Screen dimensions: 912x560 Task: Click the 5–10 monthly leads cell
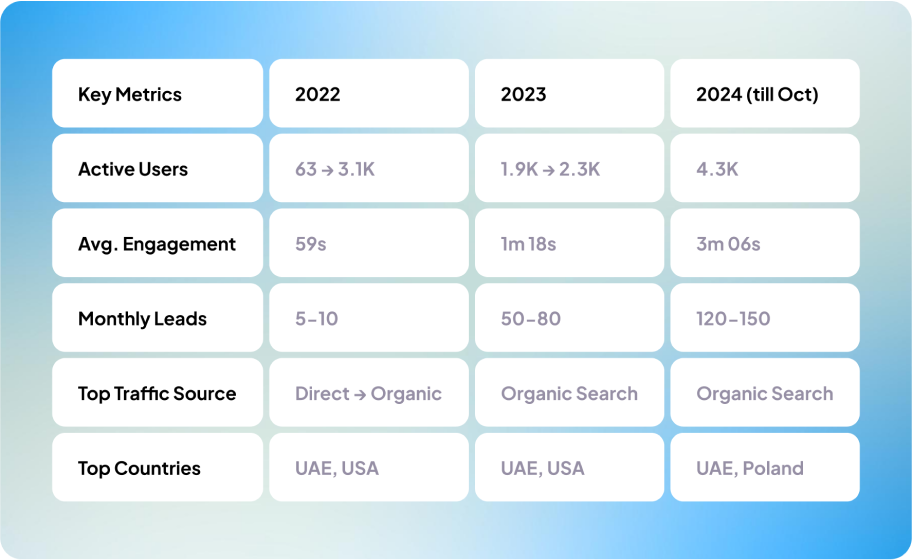click(367, 319)
